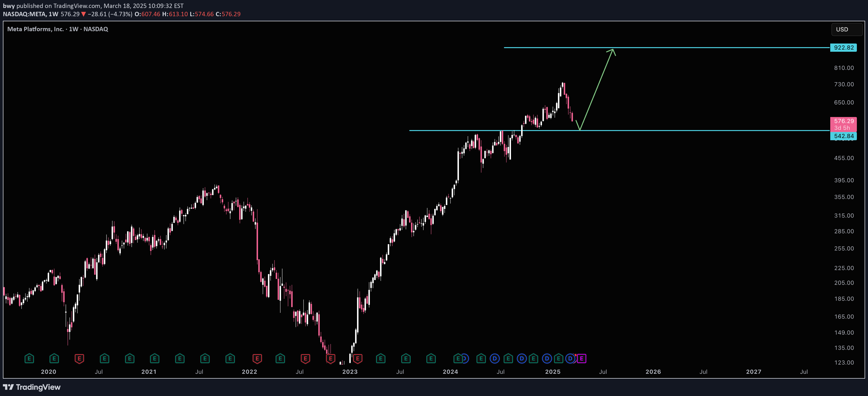
Task: Open the TradingView logo link
Action: (32, 387)
